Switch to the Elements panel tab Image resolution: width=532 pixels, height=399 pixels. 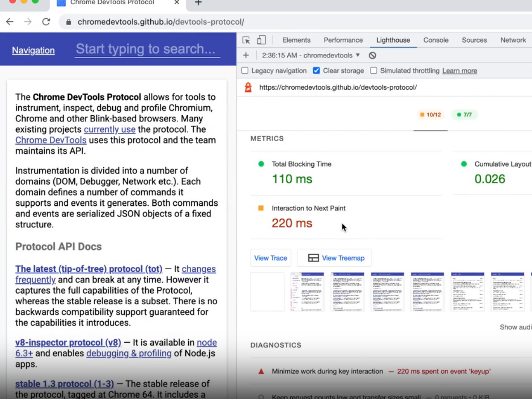(296, 40)
